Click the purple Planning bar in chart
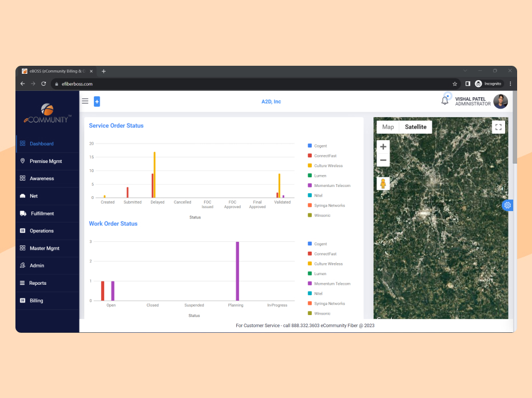The height and width of the screenshot is (398, 532). pos(237,271)
